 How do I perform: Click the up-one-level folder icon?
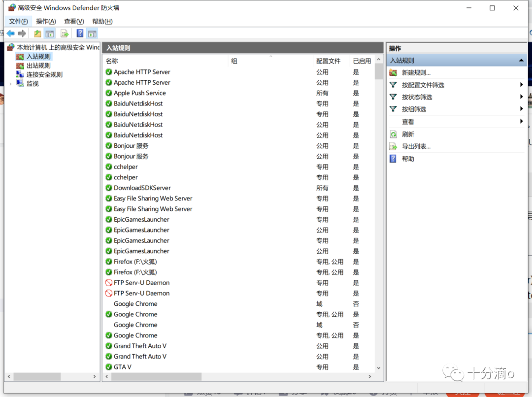37,33
